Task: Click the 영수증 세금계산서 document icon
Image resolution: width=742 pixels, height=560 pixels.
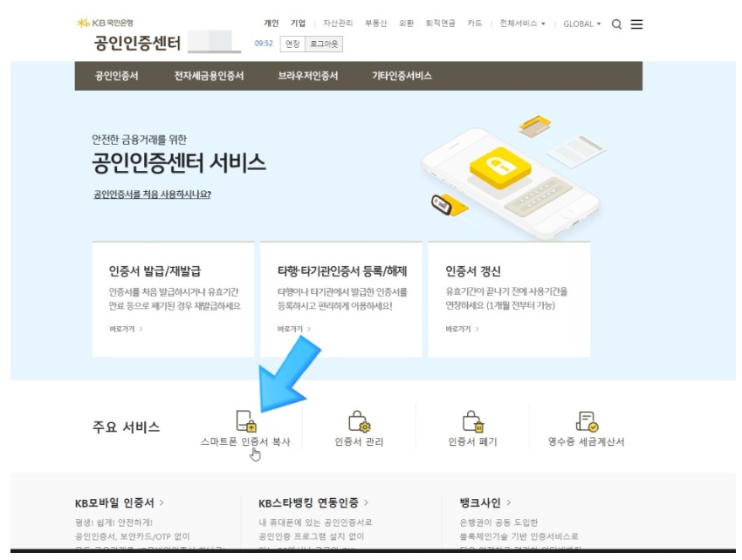Action: point(587,421)
